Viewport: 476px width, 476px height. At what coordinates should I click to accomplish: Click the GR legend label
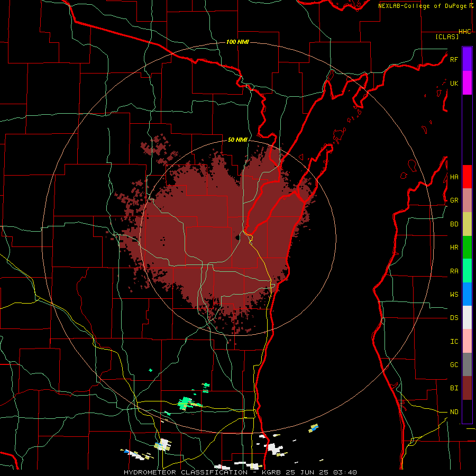point(454,200)
